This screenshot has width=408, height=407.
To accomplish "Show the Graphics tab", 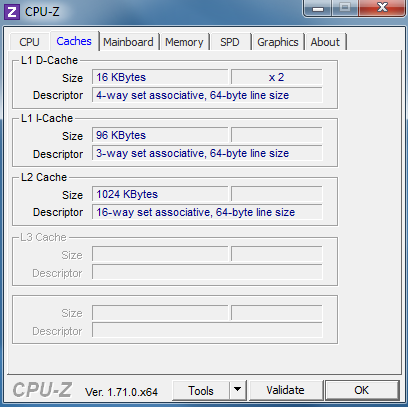I will [x=278, y=42].
